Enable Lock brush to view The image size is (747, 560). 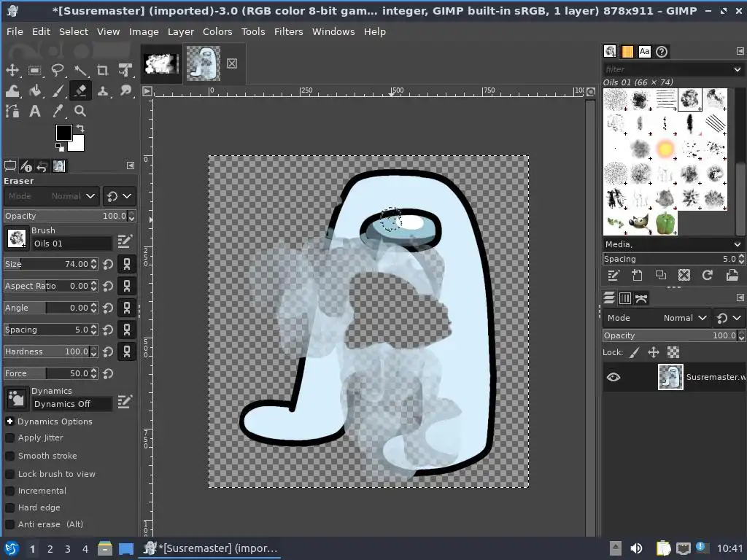click(x=9, y=474)
